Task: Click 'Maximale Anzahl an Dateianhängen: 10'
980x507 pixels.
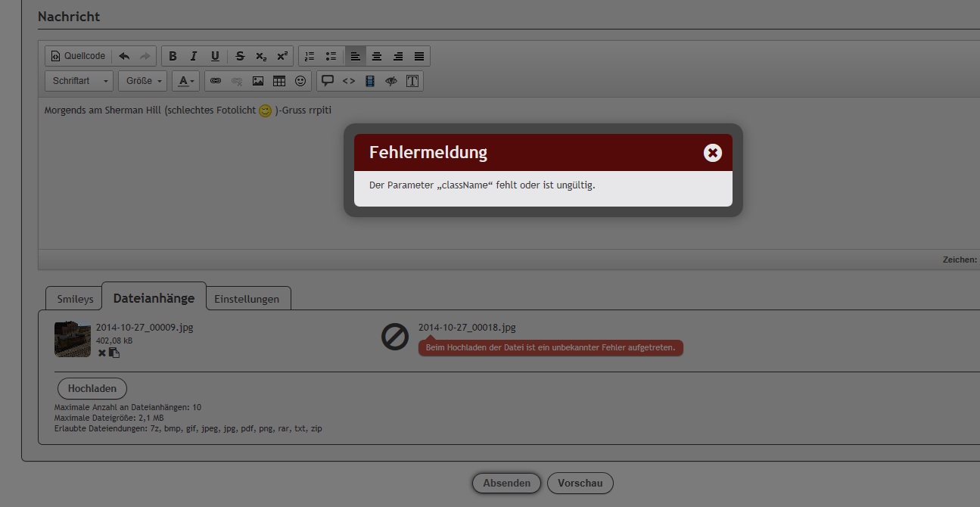Action: [x=128, y=407]
